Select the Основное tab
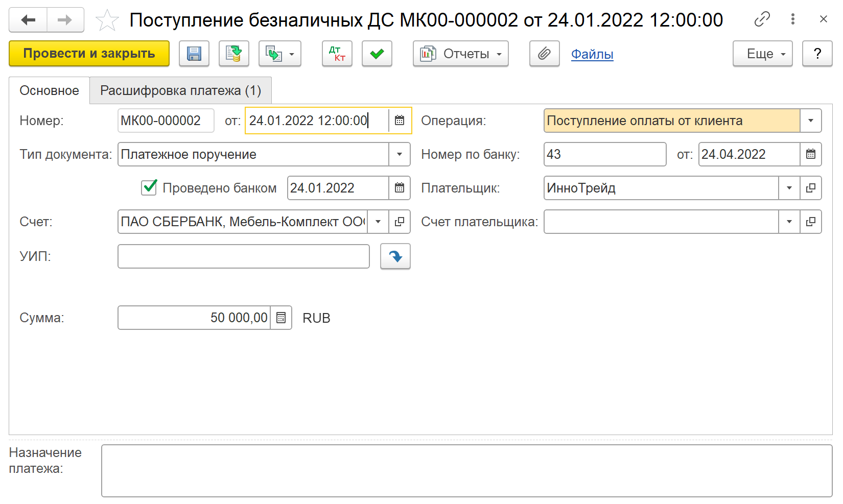Viewport: 843px width, 504px height. coord(49,90)
